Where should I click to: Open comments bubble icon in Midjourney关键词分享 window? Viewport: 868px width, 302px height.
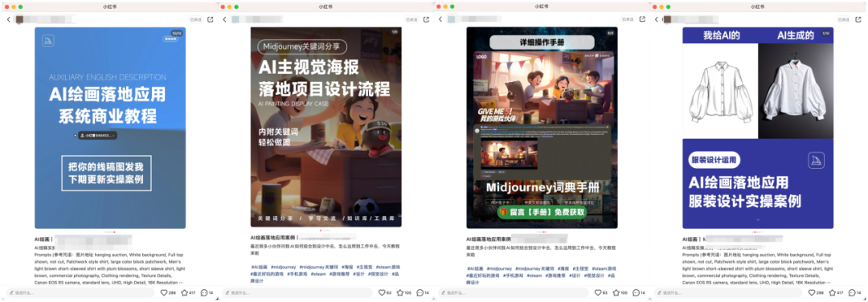coord(420,292)
